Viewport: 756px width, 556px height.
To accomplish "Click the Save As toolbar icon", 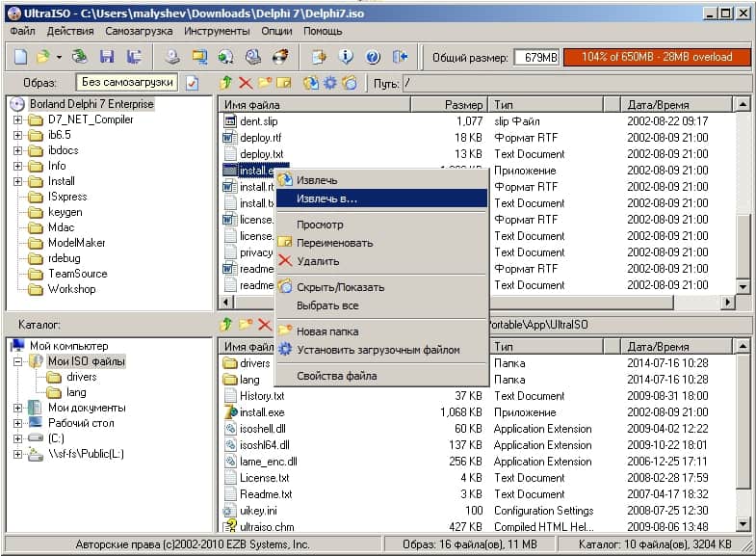I will [134, 57].
